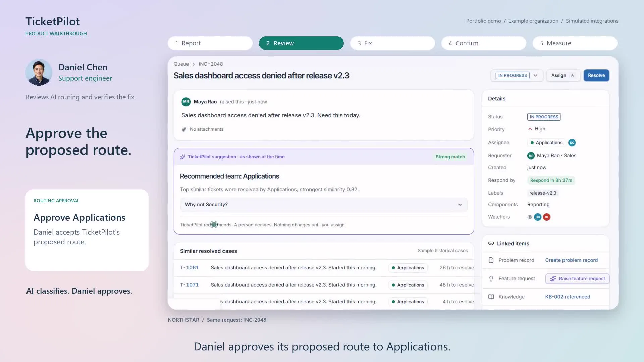The image size is (644, 362).
Task: Click the MR requester avatar in Details
Action: [x=531, y=156]
